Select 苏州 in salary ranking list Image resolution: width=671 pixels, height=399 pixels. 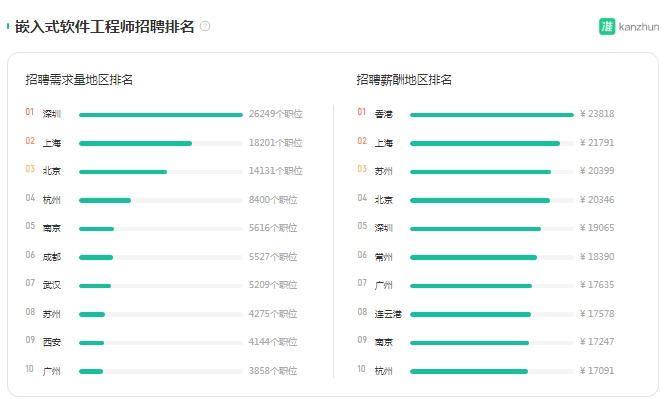[x=383, y=171]
